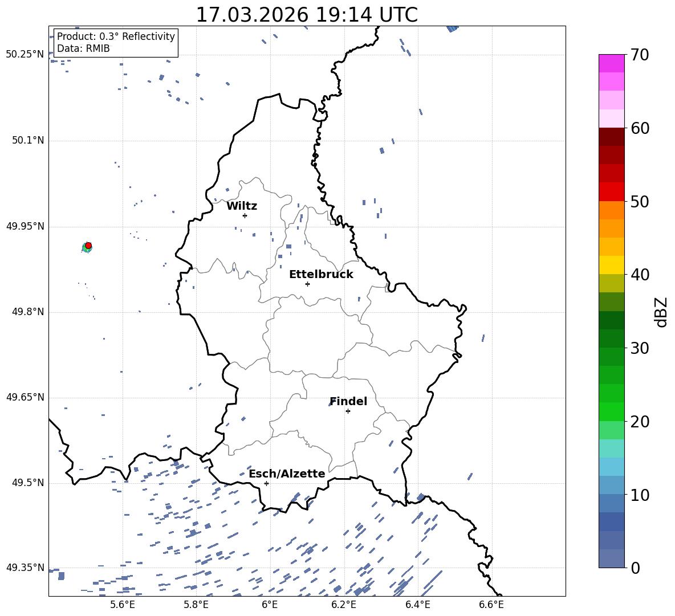Select the Esch/Alzette cross marker
This screenshot has width=675, height=616.
click(x=266, y=483)
